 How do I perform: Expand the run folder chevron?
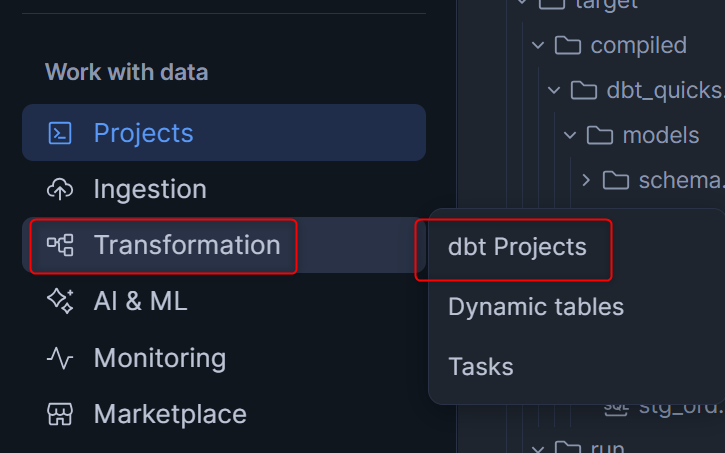(x=538, y=446)
